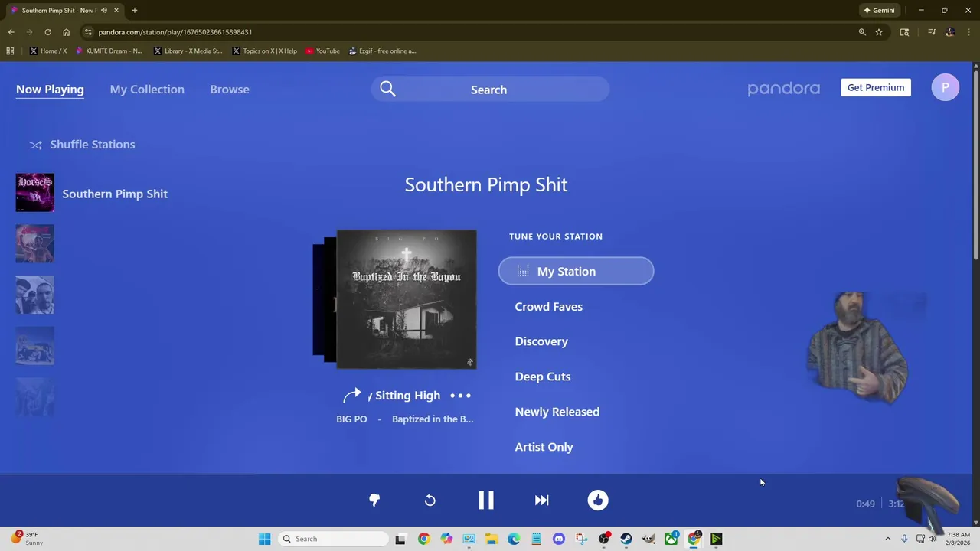The image size is (980, 551).
Task: Select the second station thumbnail in sidebar
Action: coord(35,243)
